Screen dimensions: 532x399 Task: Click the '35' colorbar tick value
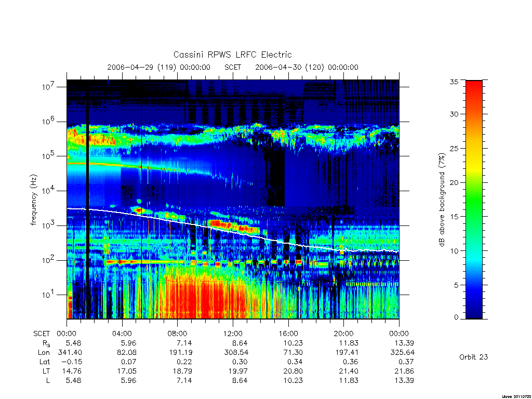coord(454,82)
